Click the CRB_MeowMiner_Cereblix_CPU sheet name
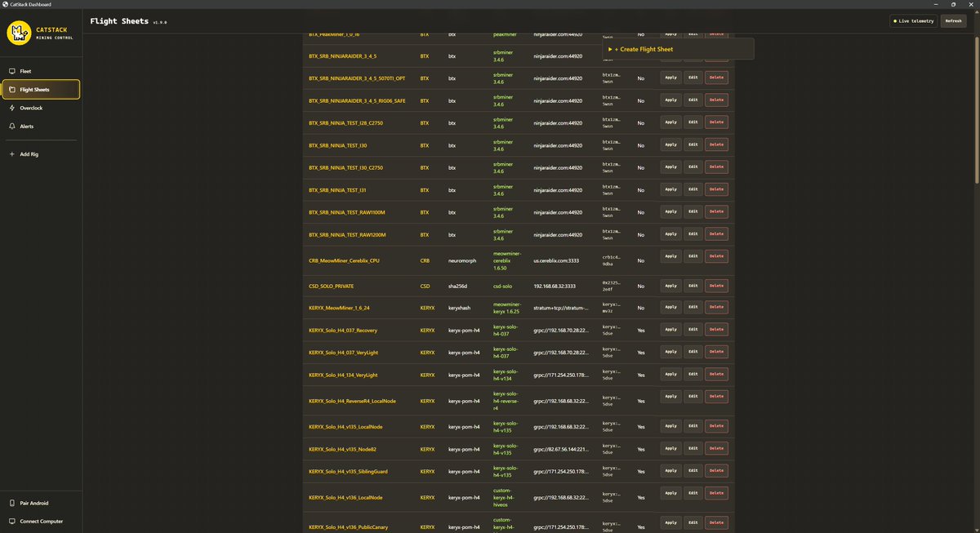Image resolution: width=980 pixels, height=533 pixels. (x=344, y=261)
